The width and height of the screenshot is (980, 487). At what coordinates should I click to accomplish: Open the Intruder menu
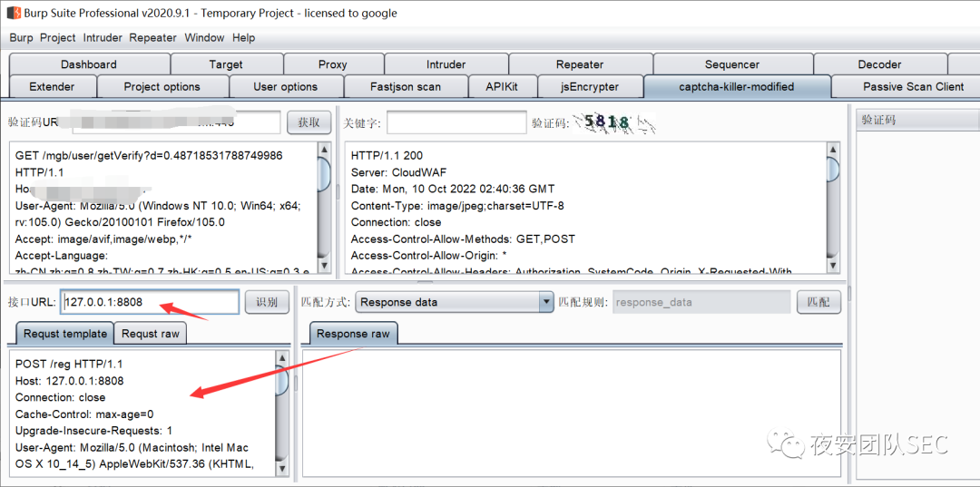(103, 37)
